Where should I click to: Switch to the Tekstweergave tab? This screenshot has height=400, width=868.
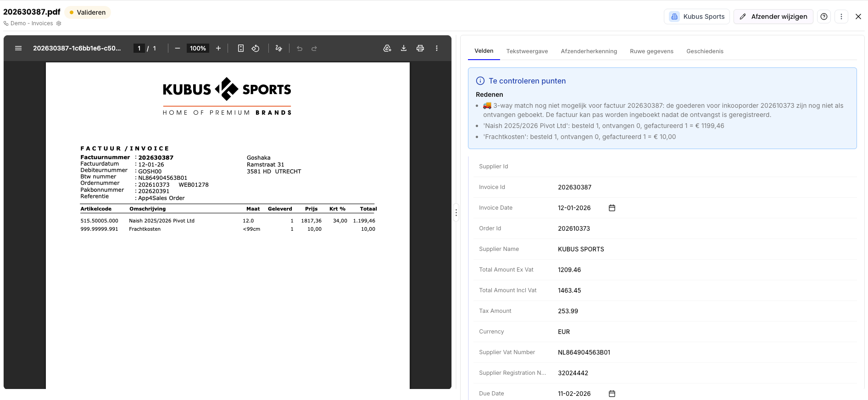(527, 51)
